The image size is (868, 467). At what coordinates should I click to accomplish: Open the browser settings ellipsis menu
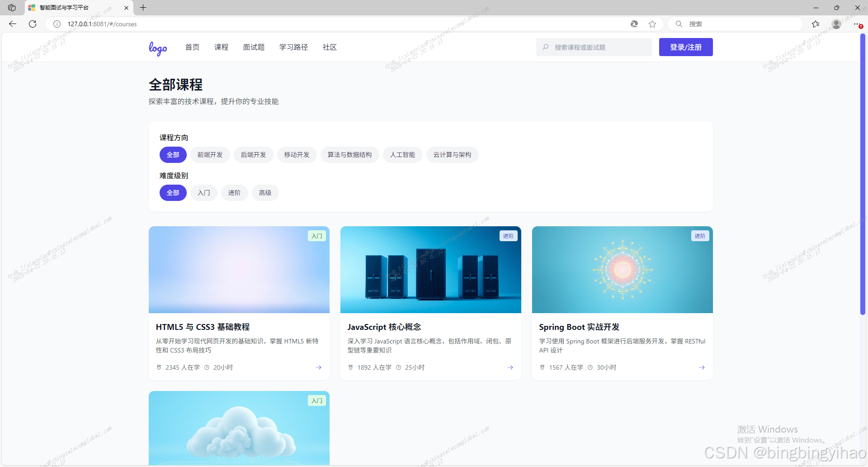857,24
